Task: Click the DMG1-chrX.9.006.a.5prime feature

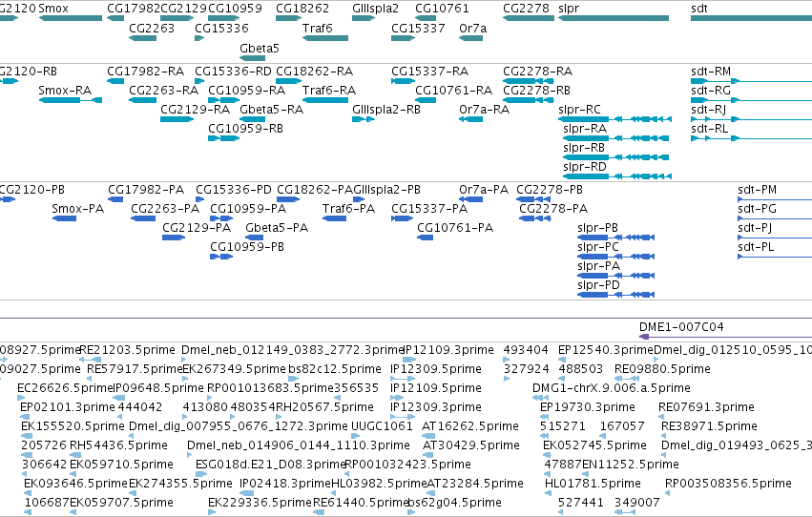Action: pyautogui.click(x=541, y=398)
